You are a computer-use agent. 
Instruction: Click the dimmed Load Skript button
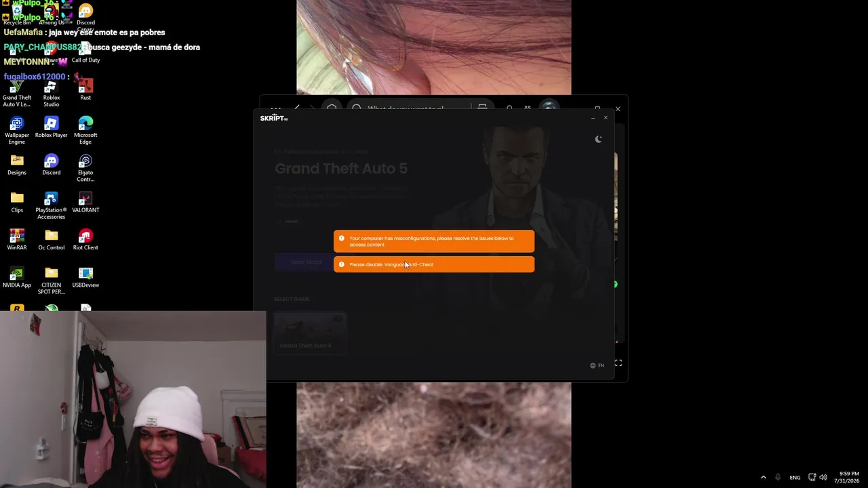click(306, 262)
